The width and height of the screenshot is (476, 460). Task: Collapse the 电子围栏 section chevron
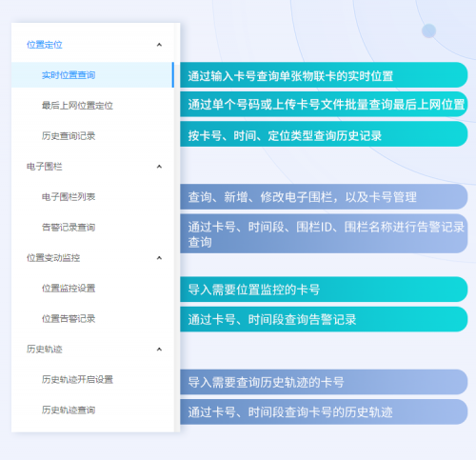pyautogui.click(x=159, y=167)
